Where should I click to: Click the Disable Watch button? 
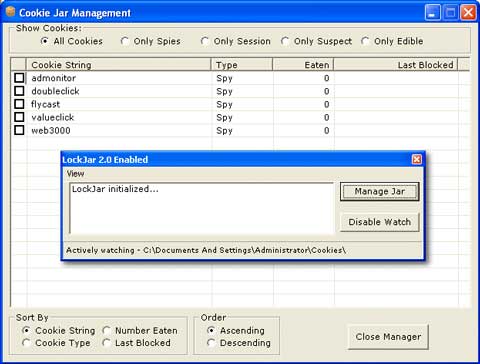click(379, 222)
